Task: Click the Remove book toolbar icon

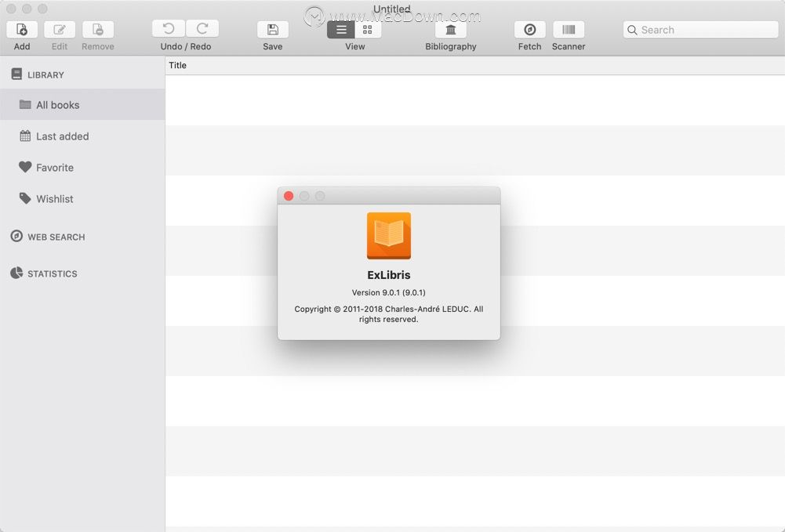Action: pyautogui.click(x=98, y=30)
